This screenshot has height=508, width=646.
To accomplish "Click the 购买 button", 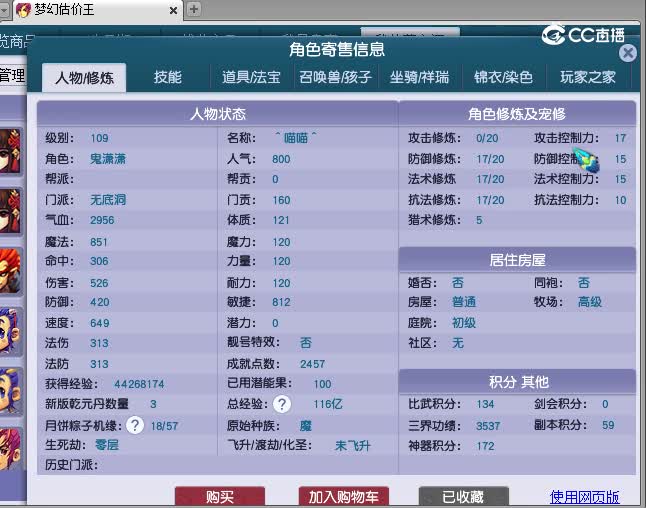I will tap(220, 496).
